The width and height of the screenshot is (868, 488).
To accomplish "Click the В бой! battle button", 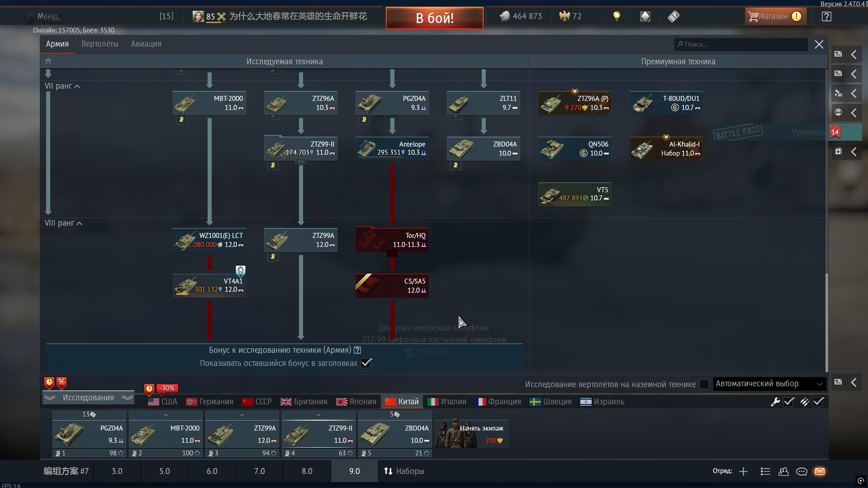I will [x=435, y=18].
